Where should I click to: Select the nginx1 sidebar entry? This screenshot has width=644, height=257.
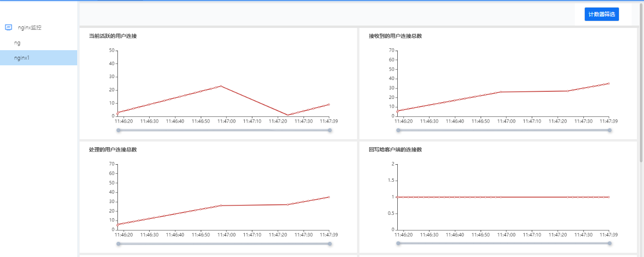(x=22, y=58)
